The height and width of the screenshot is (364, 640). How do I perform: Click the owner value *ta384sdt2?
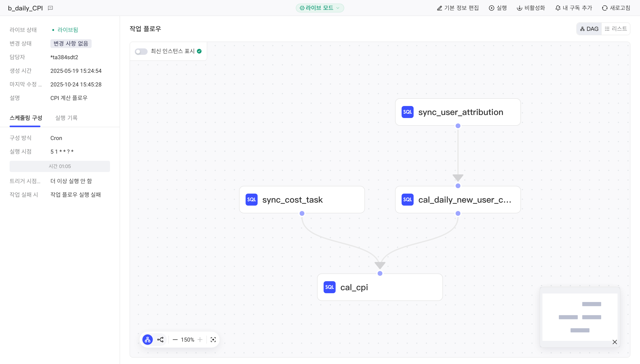(64, 57)
